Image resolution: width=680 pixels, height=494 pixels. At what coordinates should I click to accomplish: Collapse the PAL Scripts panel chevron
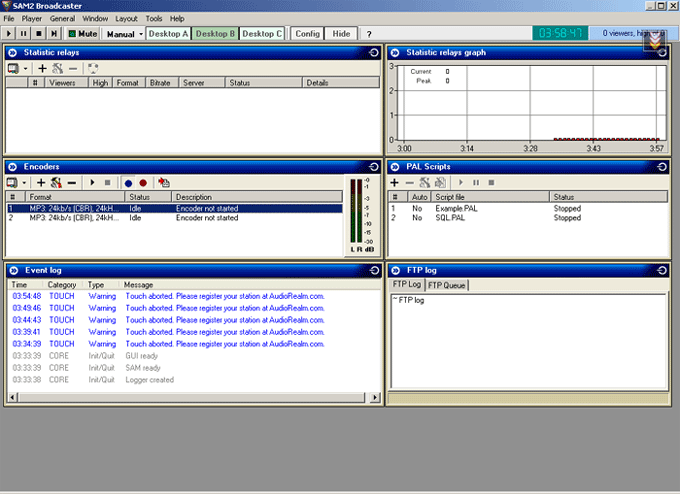[x=395, y=167]
